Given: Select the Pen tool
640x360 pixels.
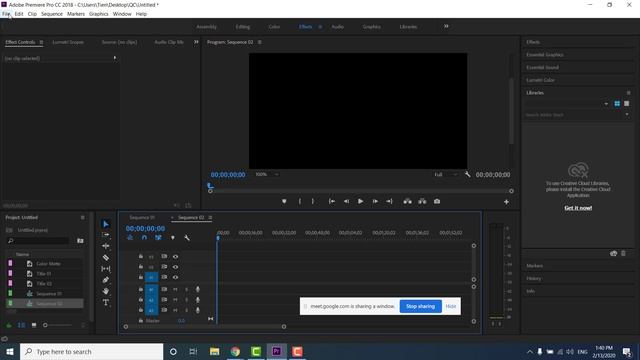Looking at the screenshot, I should [x=106, y=280].
